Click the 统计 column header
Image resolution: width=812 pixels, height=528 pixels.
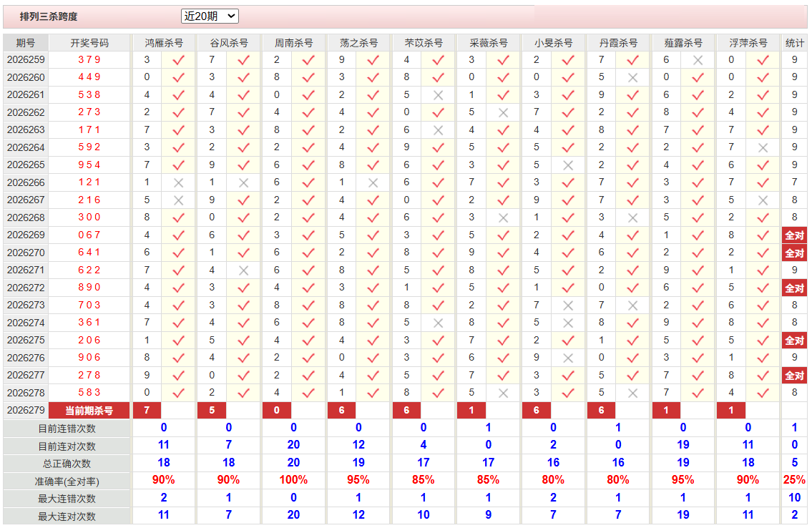794,43
